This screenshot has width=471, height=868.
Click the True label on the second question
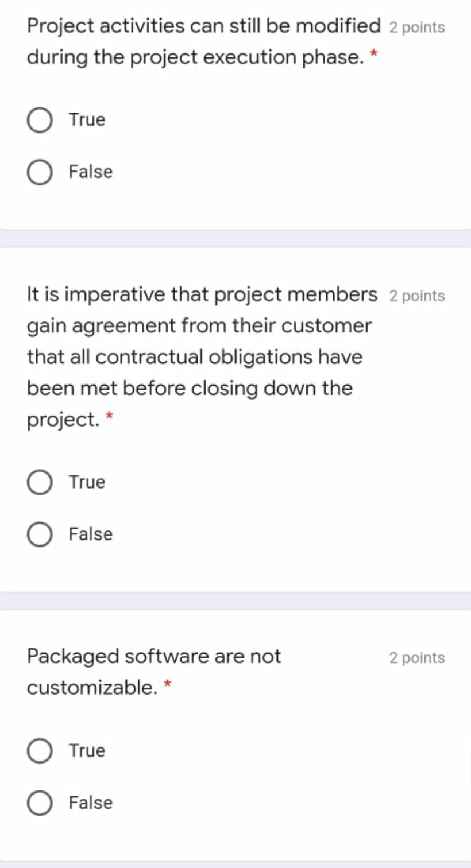point(86,482)
